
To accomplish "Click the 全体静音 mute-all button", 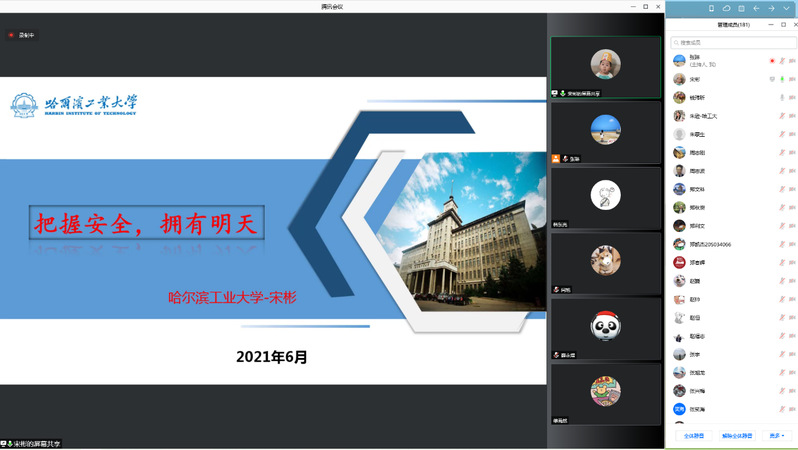I will 694,436.
